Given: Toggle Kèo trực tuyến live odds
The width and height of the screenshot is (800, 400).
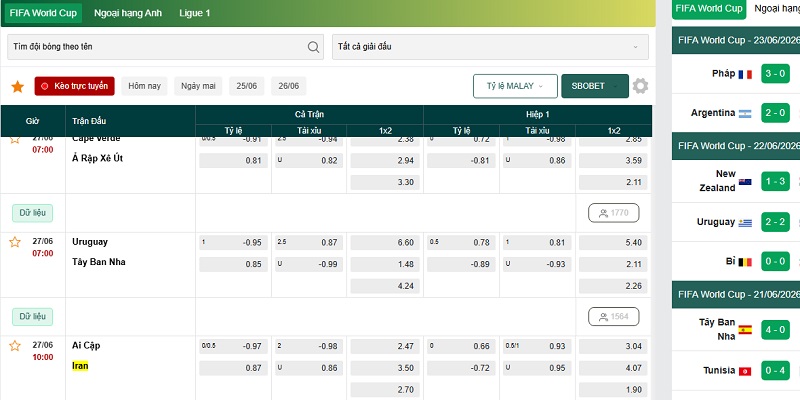Looking at the screenshot, I should (x=74, y=86).
